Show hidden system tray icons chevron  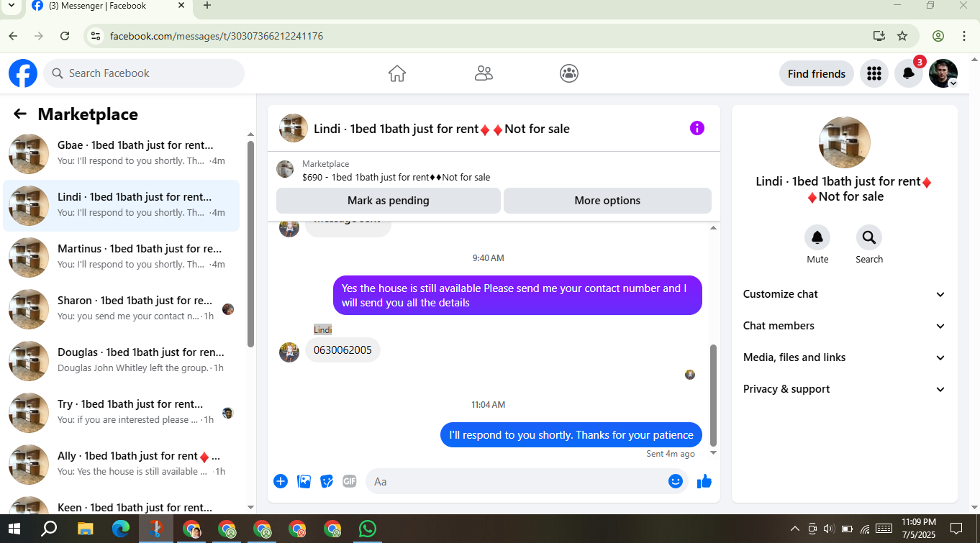click(x=795, y=529)
